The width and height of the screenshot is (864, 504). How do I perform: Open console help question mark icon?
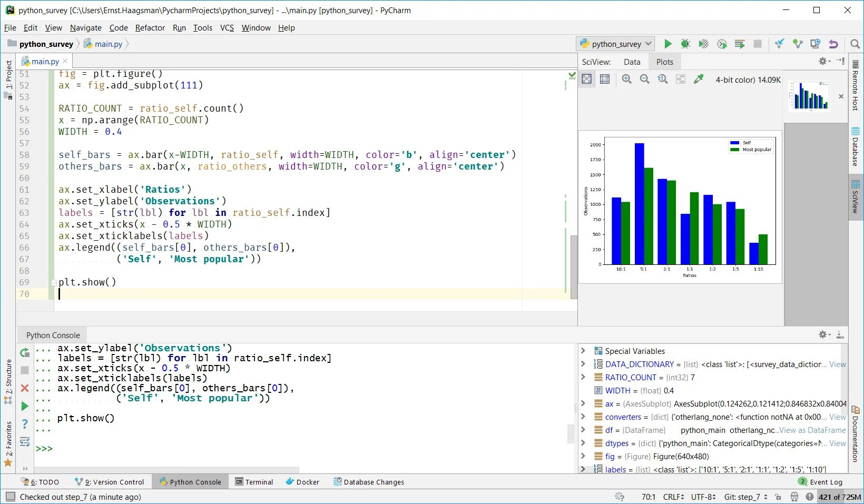(24, 424)
